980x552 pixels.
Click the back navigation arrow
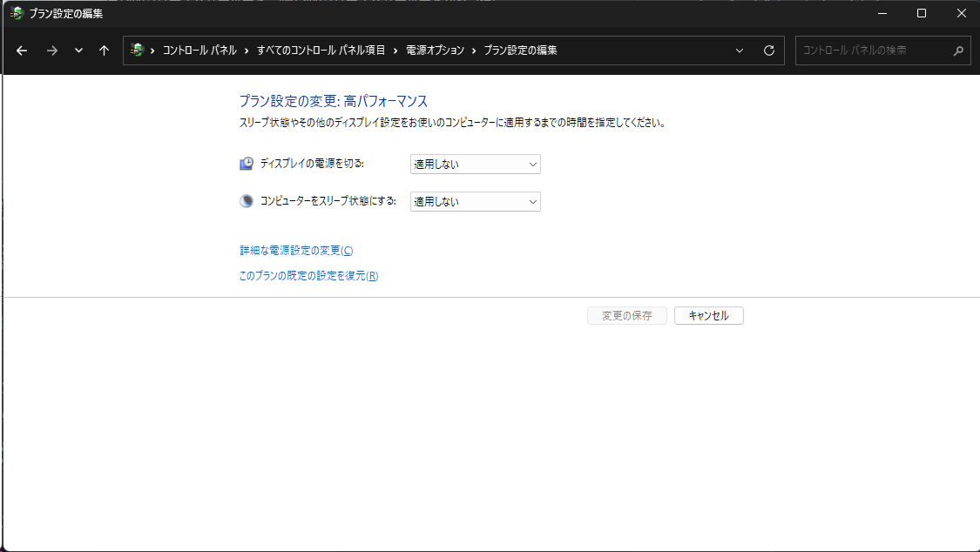coord(22,50)
